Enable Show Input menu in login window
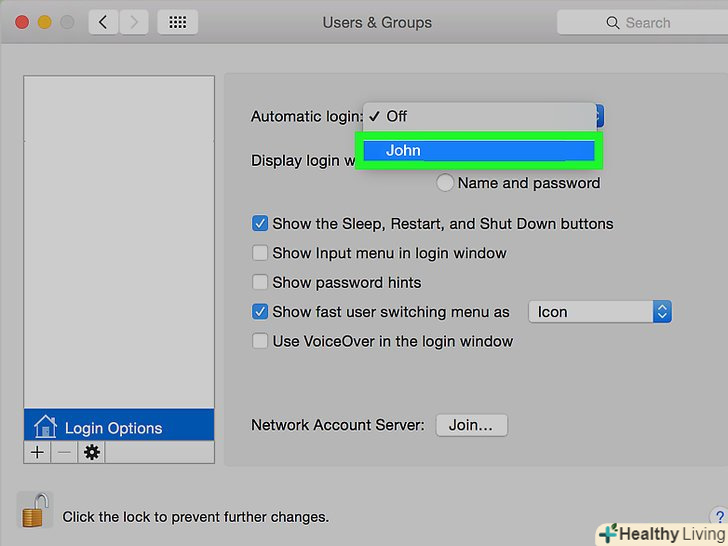 (260, 253)
